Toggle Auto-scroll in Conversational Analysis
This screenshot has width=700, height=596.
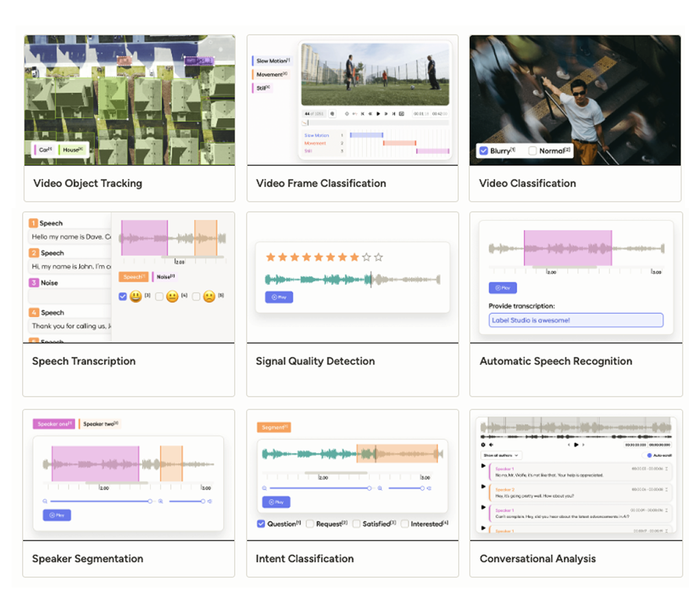649,455
